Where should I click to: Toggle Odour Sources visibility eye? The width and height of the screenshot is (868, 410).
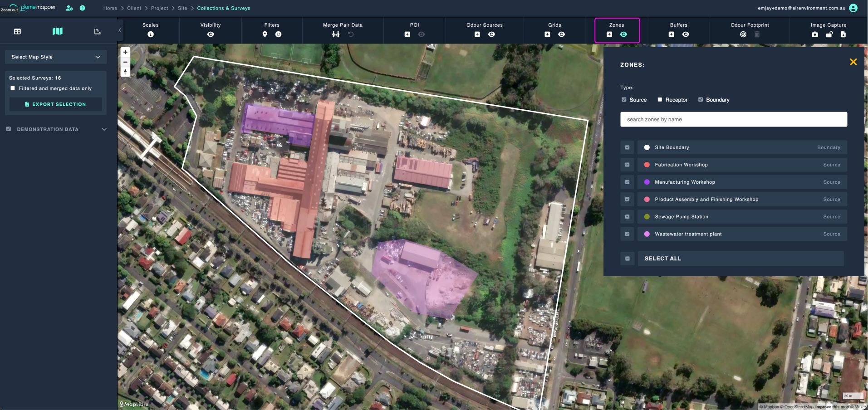[x=491, y=34]
